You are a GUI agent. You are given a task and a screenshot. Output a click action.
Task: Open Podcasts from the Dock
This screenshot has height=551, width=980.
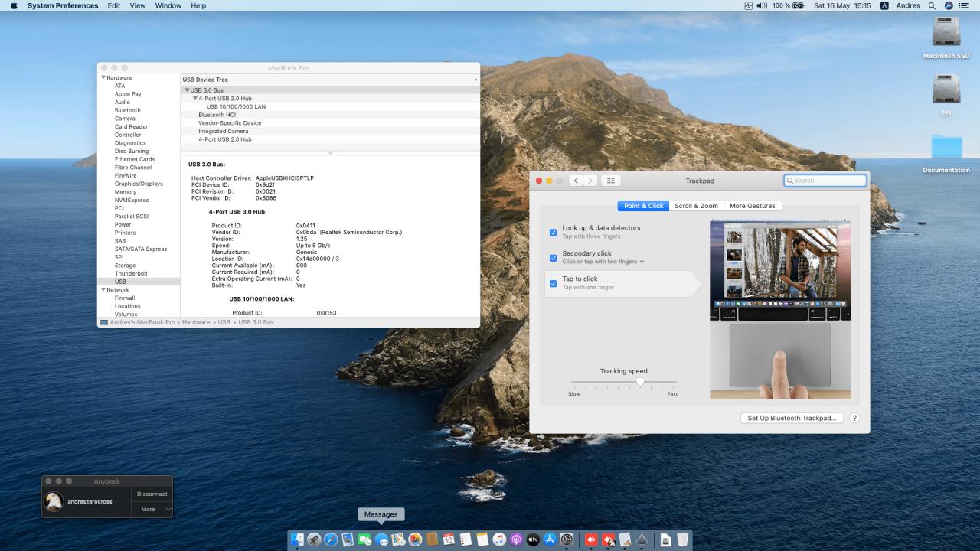(516, 540)
